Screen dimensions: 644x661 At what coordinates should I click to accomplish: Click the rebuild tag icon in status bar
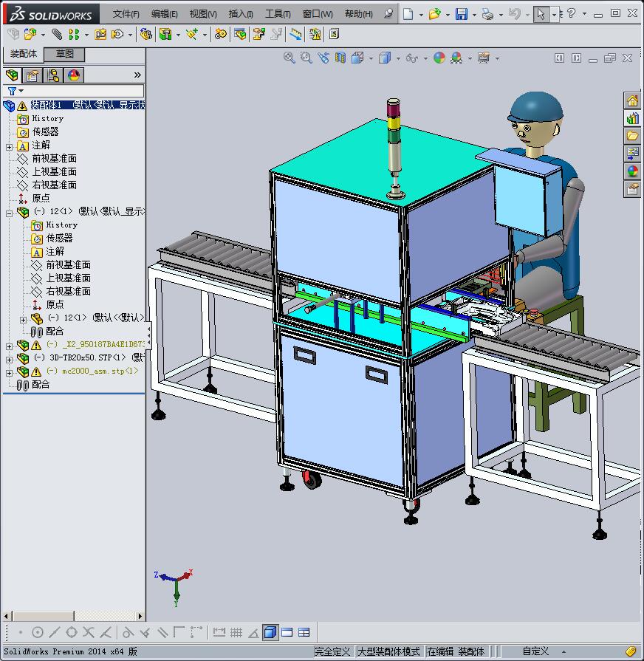coord(631,651)
